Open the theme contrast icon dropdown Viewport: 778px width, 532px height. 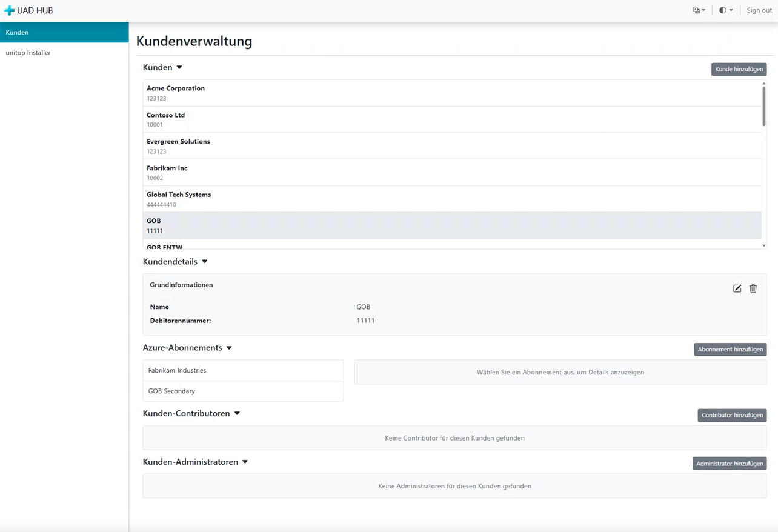coord(725,10)
